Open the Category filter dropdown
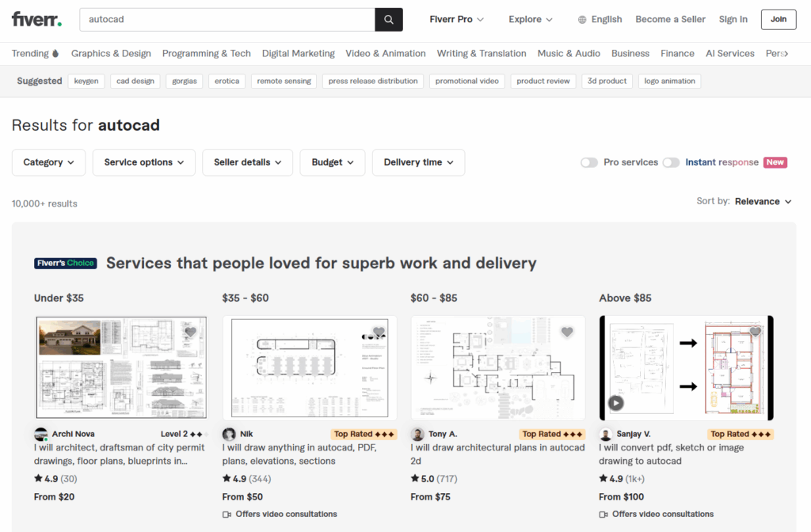The width and height of the screenshot is (811, 532). coord(48,162)
